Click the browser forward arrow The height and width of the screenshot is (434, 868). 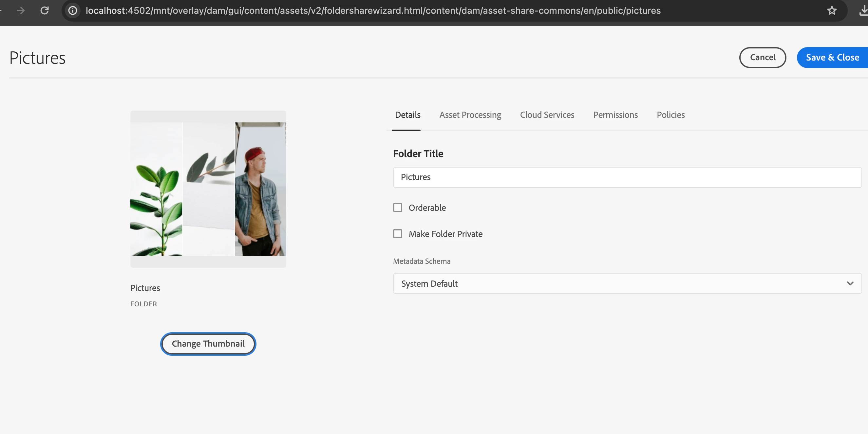[21, 10]
